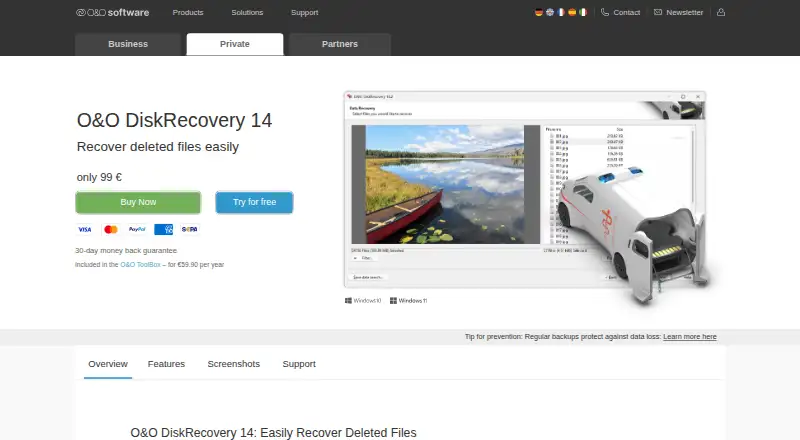The height and width of the screenshot is (440, 800).
Task: Select the Features section tab
Action: click(x=166, y=364)
